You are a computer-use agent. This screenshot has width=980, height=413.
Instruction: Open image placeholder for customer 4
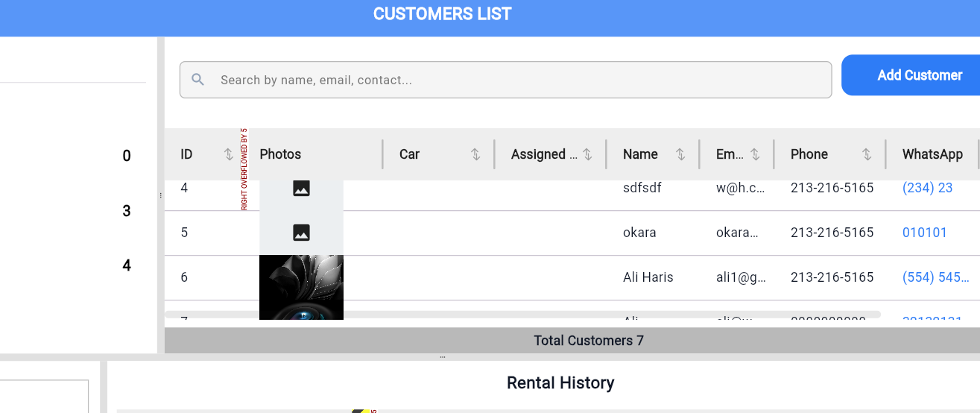(301, 189)
